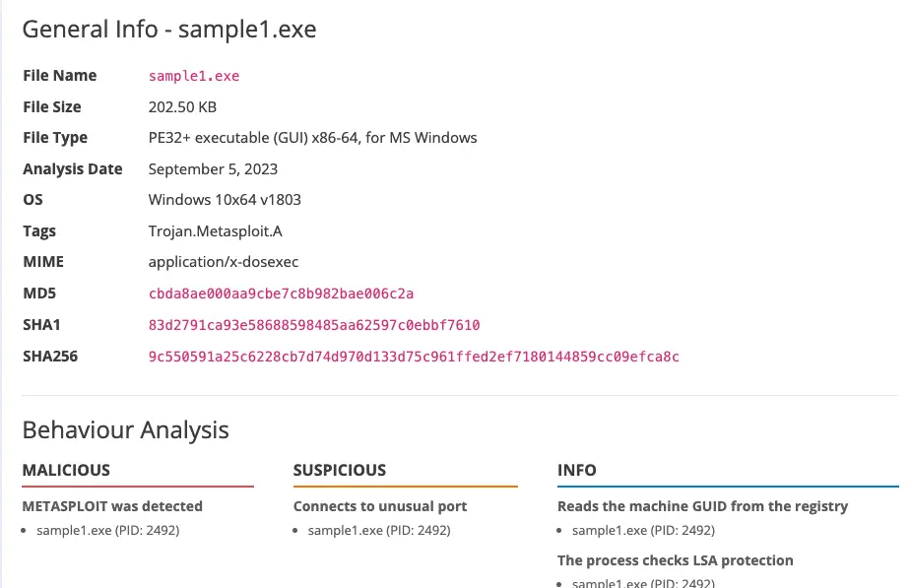Image resolution: width=911 pixels, height=588 pixels.
Task: Open the INFO category header
Action: pyautogui.click(x=577, y=470)
